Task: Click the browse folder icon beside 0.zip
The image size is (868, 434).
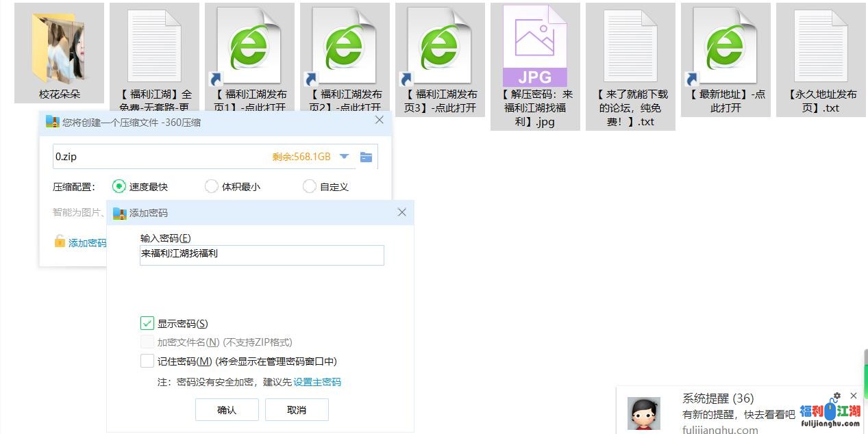Action: coord(367,157)
